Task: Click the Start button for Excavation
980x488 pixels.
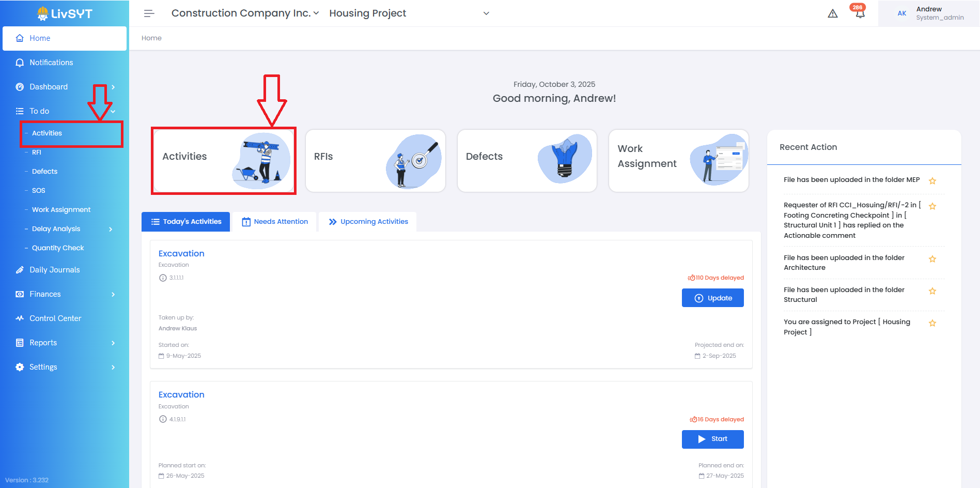Action: coord(712,439)
